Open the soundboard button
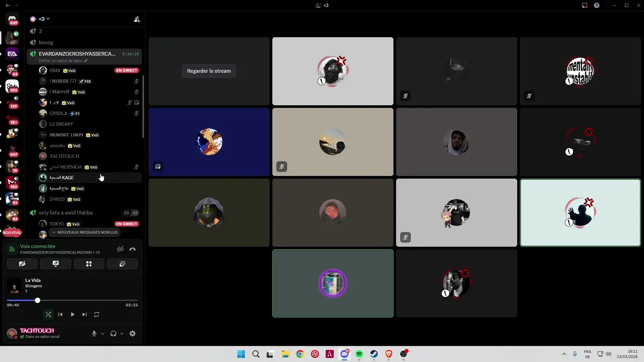644x362 pixels. pos(122,263)
